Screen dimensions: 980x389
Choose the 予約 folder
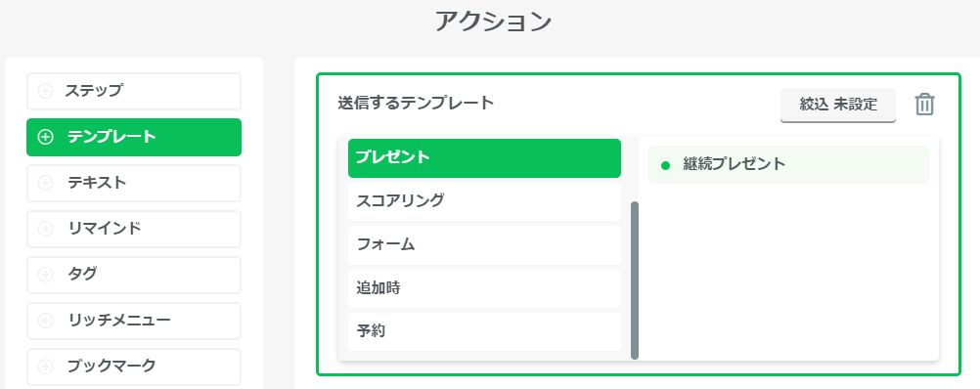(x=484, y=331)
